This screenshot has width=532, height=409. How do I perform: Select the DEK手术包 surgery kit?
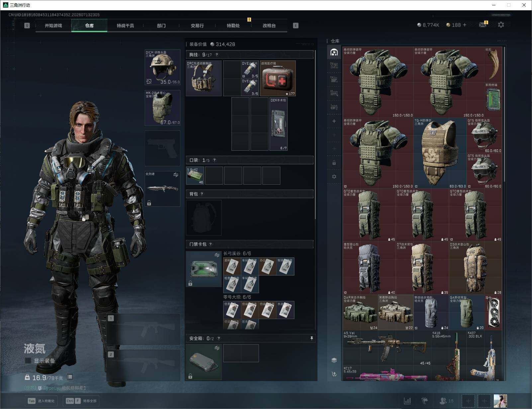click(x=279, y=124)
